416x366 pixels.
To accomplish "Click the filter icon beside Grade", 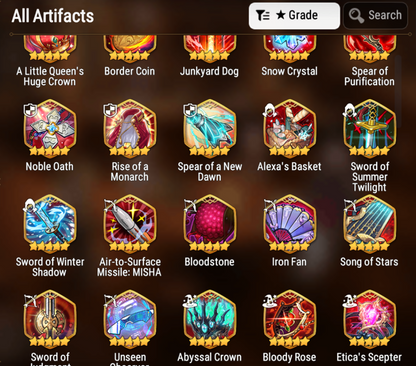I will [x=263, y=15].
